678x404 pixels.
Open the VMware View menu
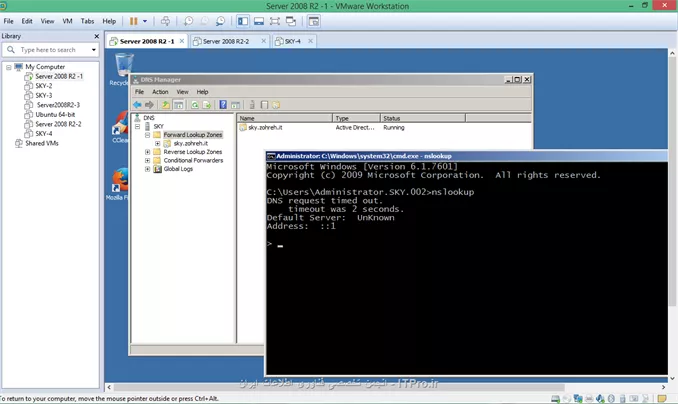click(x=47, y=21)
